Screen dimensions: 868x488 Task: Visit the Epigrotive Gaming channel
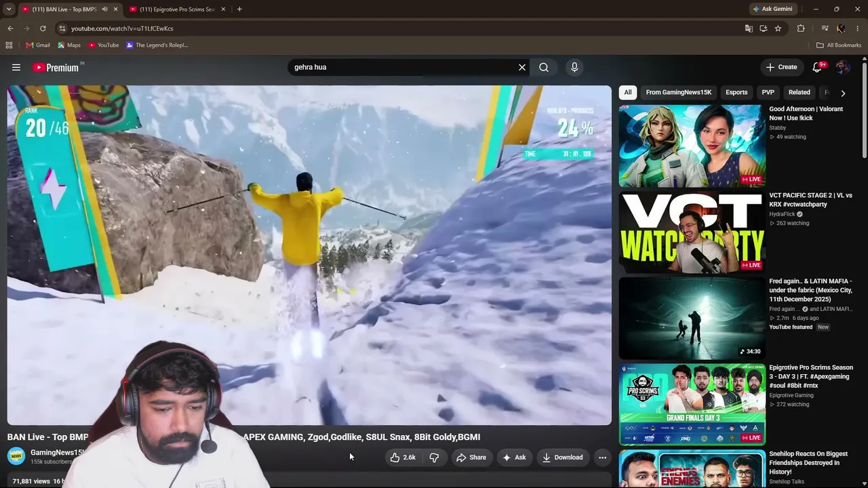pyautogui.click(x=791, y=395)
